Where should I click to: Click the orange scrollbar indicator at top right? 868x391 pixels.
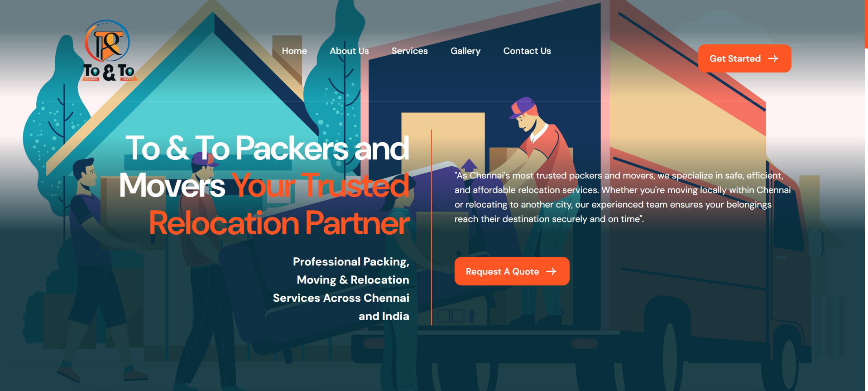pos(866,24)
